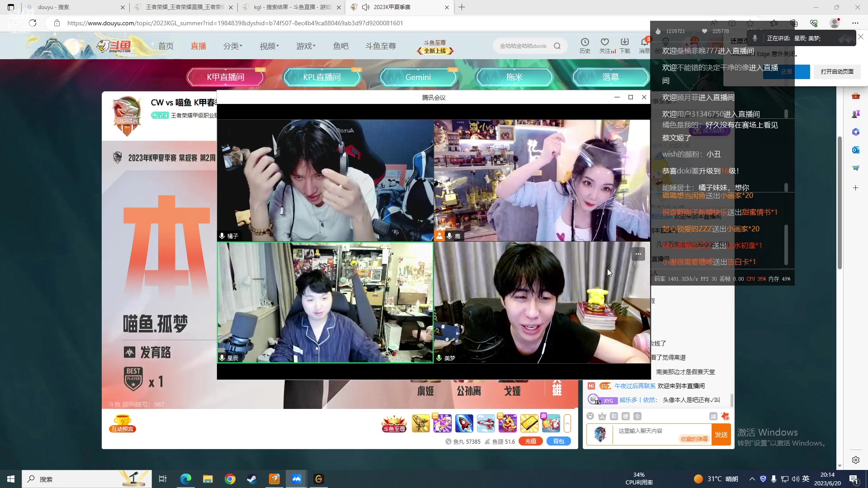
Task: Select the airplane gift icon
Action: (486, 423)
